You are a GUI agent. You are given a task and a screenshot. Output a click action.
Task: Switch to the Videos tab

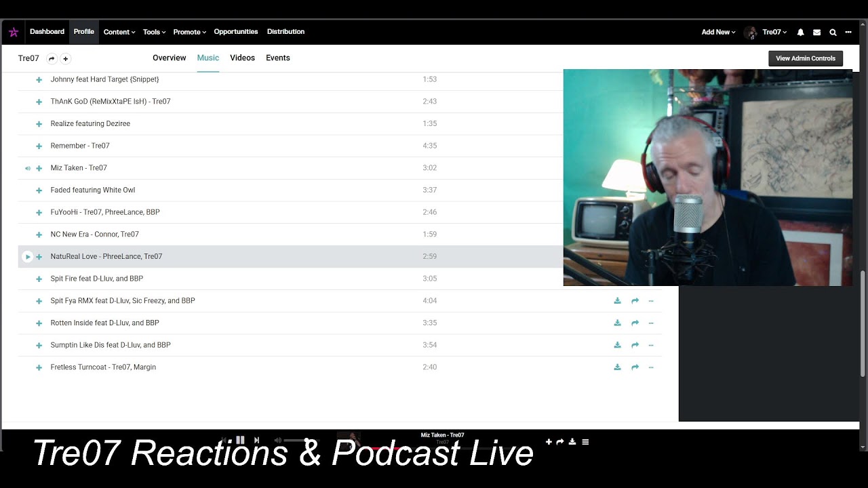[242, 58]
